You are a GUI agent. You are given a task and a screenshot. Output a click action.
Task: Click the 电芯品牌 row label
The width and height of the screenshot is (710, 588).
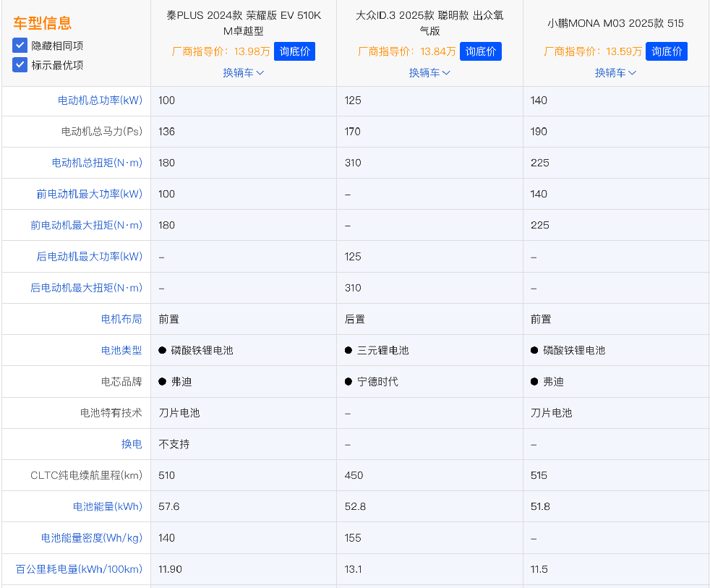[121, 381]
